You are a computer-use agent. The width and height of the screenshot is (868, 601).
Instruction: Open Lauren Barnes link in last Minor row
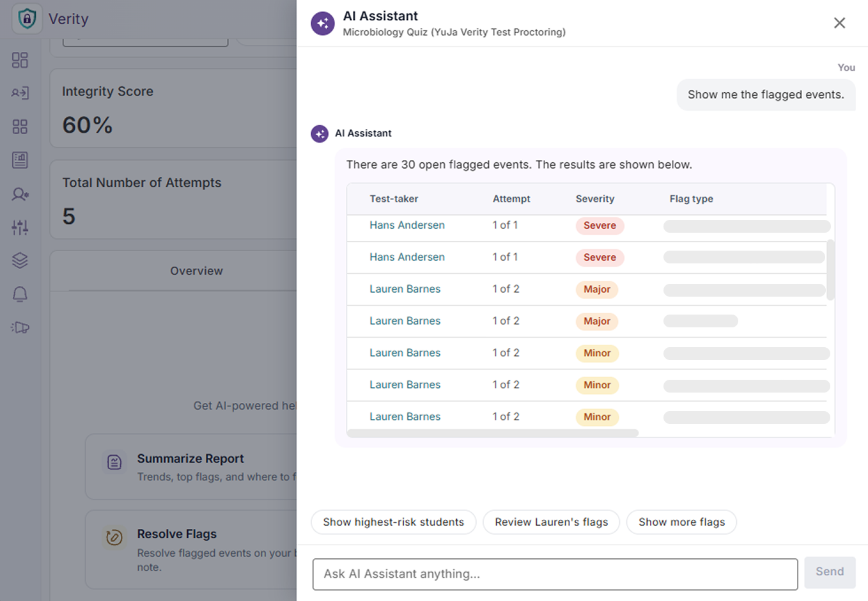tap(405, 417)
